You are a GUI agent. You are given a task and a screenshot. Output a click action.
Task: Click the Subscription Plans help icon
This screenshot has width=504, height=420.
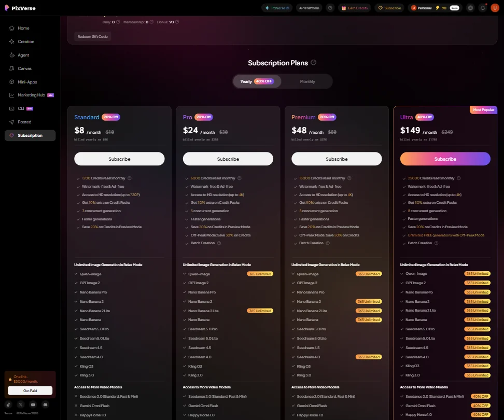tap(313, 63)
